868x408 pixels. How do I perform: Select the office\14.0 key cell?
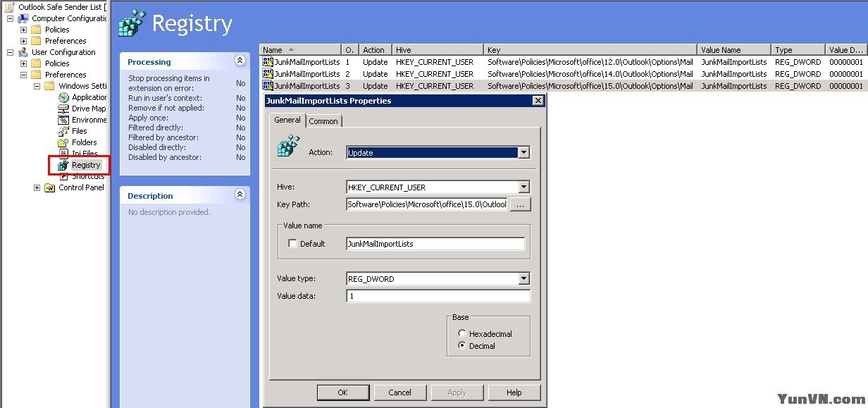point(590,74)
